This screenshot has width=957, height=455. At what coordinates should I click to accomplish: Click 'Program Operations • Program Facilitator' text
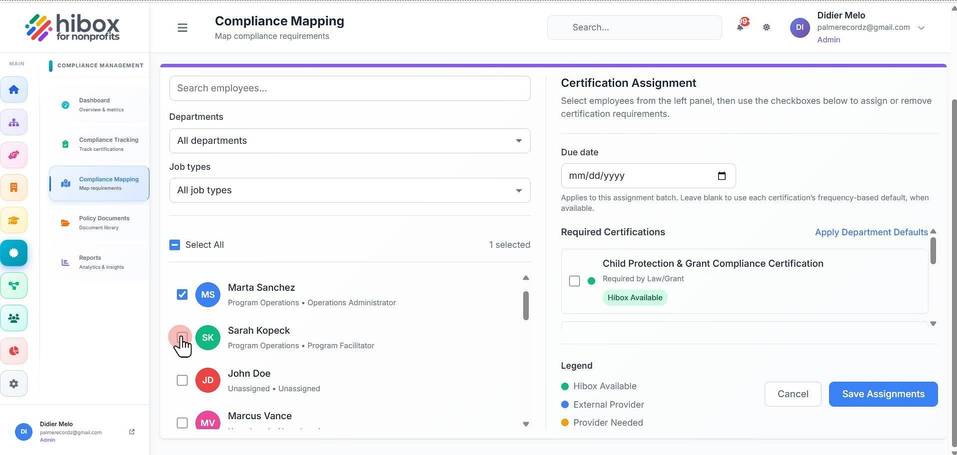pyautogui.click(x=301, y=346)
